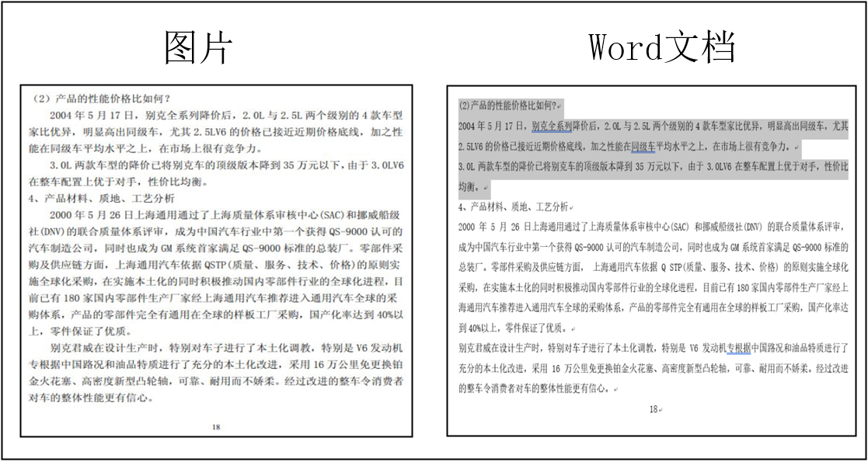The image size is (868, 462).
Task: Click picture panel line starting '能在同级车平均水平之上'
Action: 145,148
